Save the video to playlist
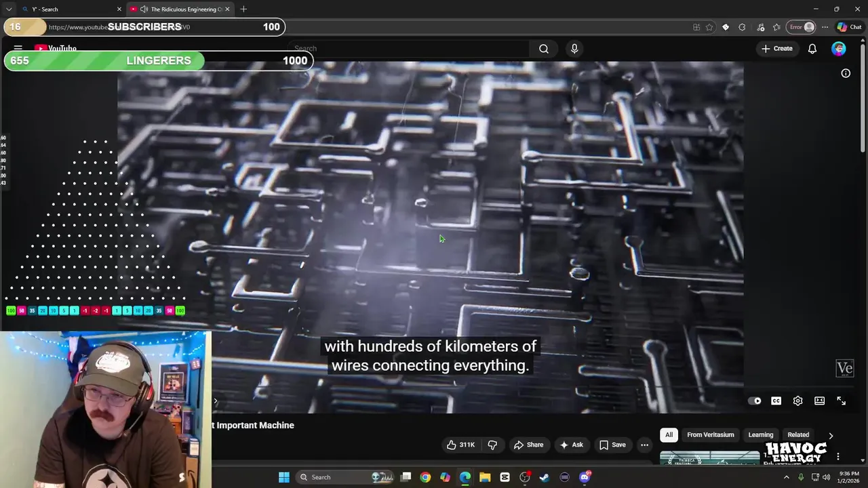 point(612,445)
